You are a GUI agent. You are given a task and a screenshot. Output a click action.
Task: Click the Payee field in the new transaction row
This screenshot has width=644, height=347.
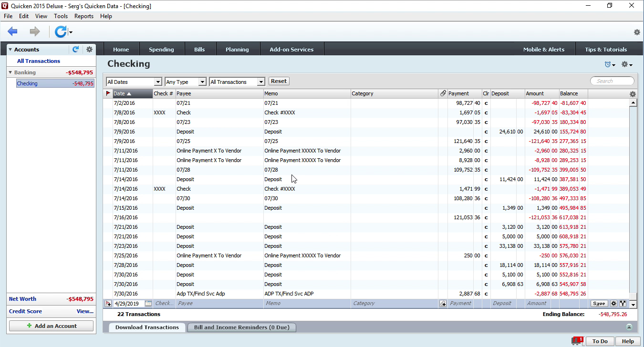(219, 303)
